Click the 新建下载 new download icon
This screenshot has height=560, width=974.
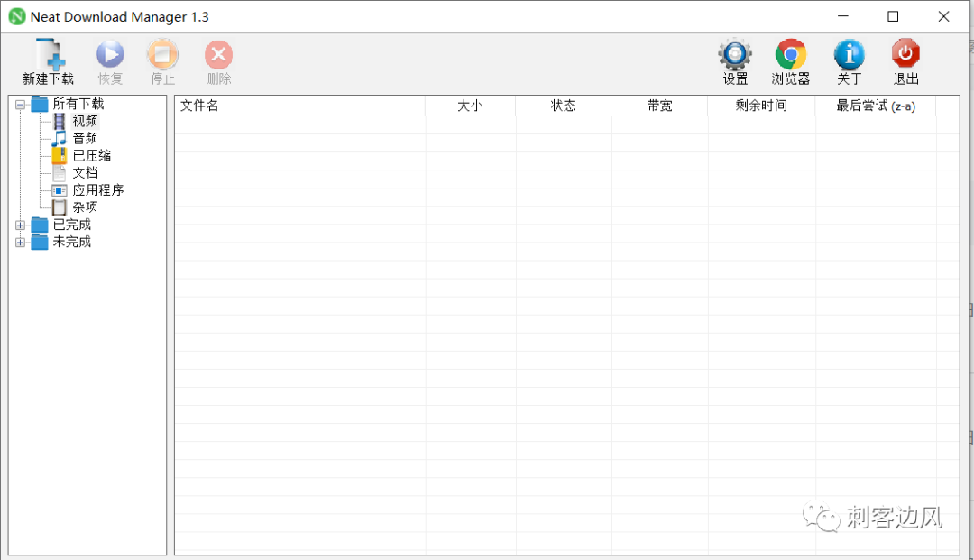coord(49,54)
